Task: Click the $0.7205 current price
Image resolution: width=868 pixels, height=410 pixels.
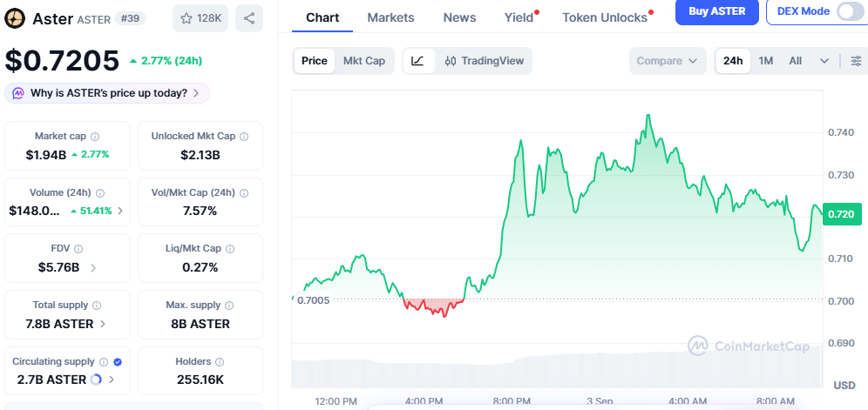Action: click(x=62, y=60)
